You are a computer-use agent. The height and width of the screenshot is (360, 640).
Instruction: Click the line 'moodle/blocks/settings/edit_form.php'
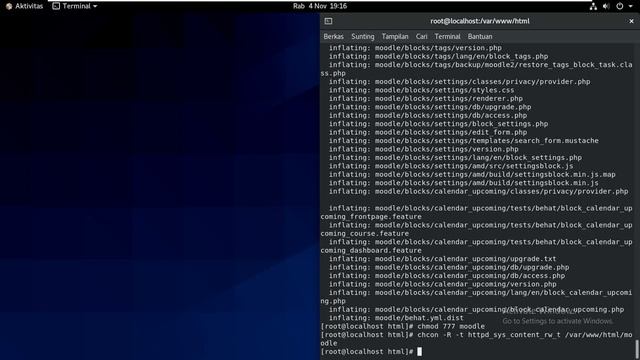tap(428, 132)
